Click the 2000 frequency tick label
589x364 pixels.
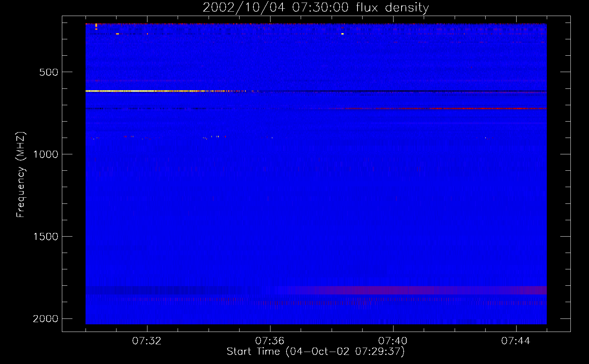pyautogui.click(x=46, y=319)
